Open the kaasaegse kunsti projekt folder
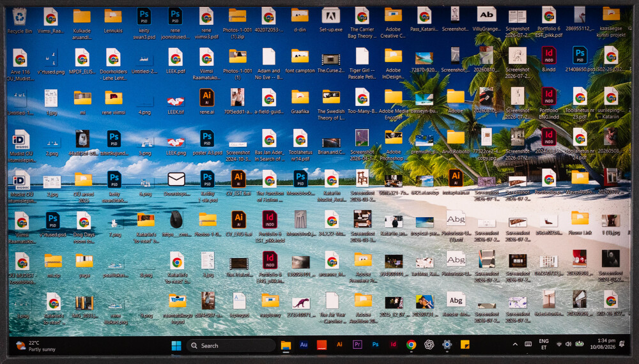 [x=611, y=14]
